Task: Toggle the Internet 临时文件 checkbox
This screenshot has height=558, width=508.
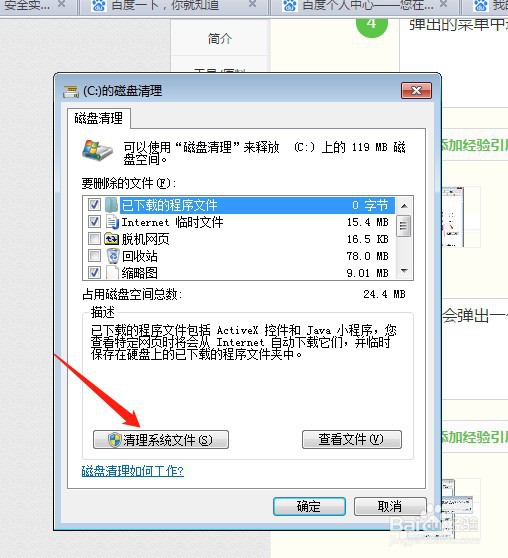Action: [x=94, y=222]
